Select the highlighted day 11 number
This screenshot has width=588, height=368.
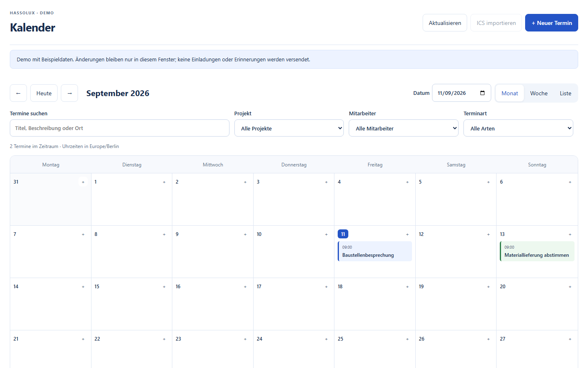343,234
